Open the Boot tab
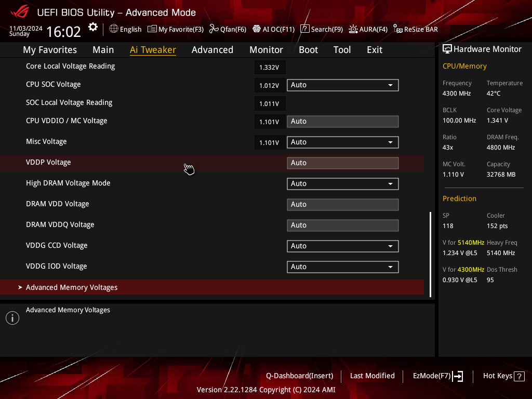 click(309, 50)
